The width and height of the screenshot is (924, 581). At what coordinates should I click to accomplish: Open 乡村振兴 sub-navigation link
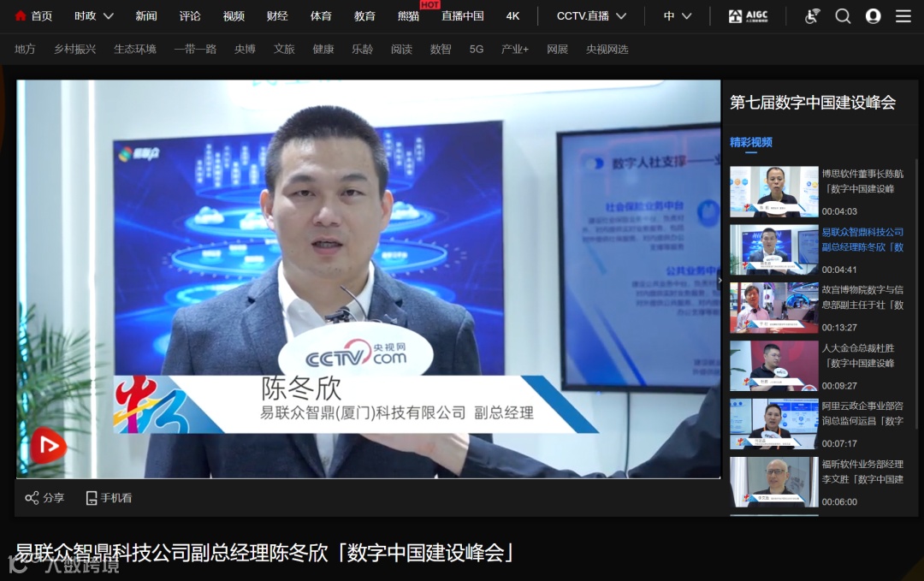(x=74, y=49)
